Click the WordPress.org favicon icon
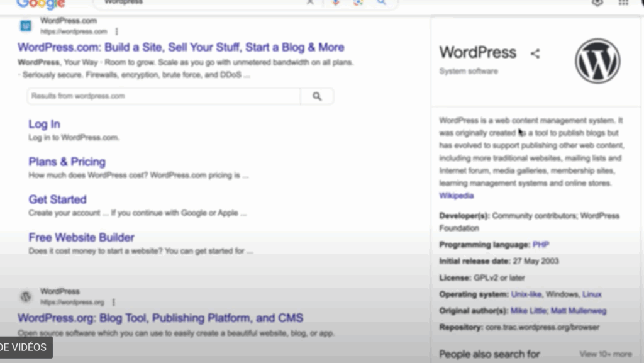The width and height of the screenshot is (644, 363). pyautogui.click(x=26, y=296)
